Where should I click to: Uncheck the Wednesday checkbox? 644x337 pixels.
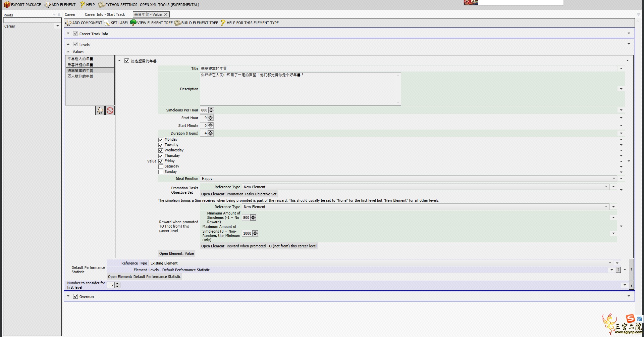click(x=161, y=150)
